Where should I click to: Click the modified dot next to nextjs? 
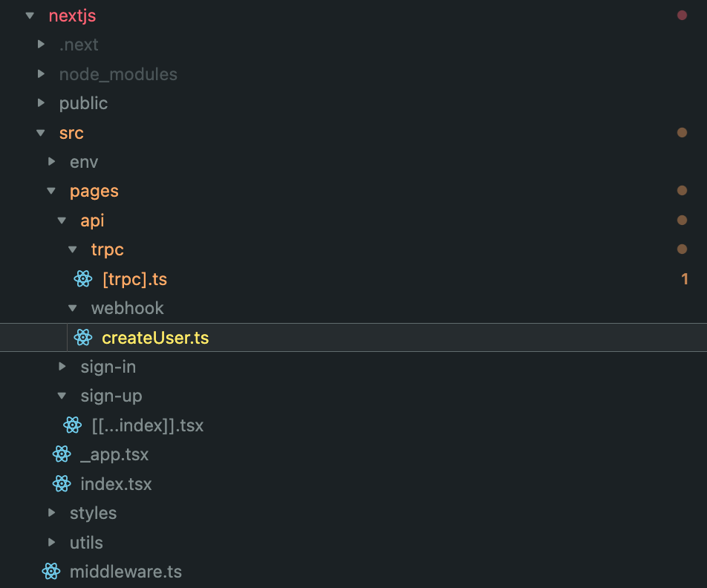click(682, 16)
